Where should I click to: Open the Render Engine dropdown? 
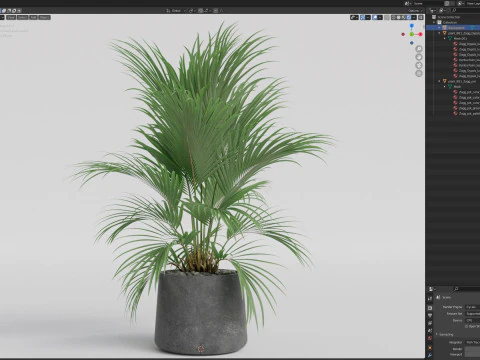[473, 307]
